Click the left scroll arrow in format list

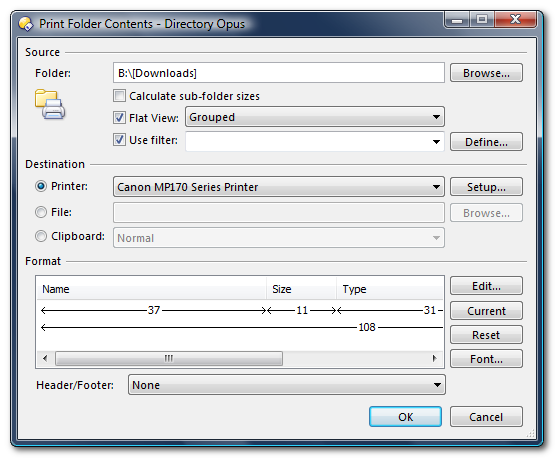tap(45, 358)
